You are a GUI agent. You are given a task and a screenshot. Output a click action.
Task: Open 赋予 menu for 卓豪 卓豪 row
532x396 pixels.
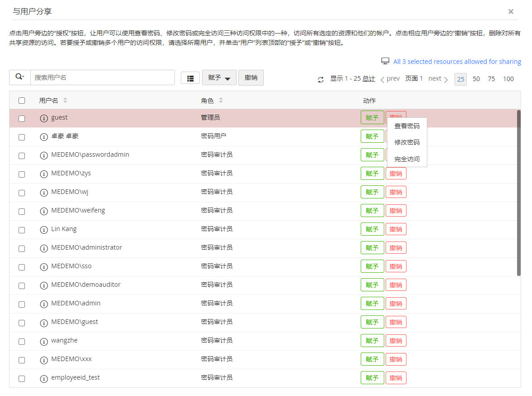372,136
